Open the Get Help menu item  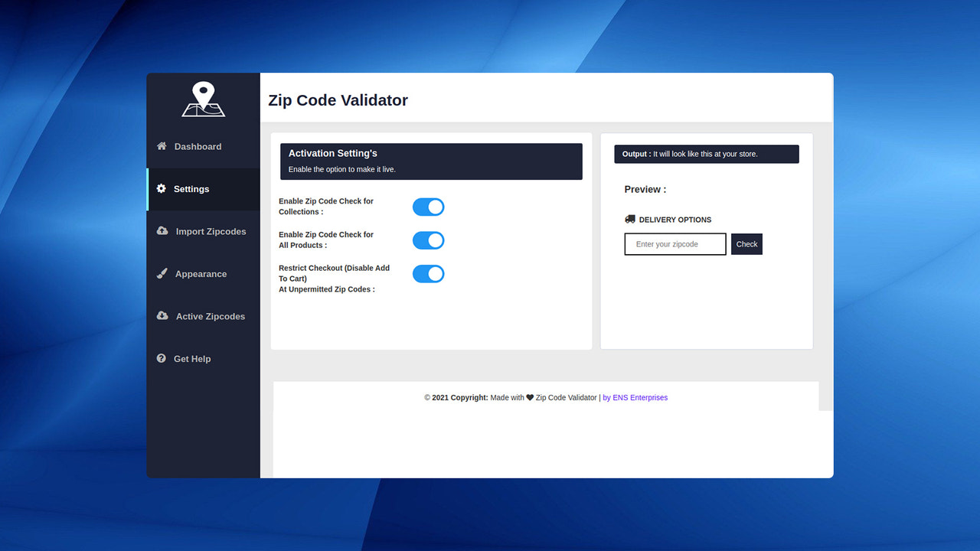point(191,358)
